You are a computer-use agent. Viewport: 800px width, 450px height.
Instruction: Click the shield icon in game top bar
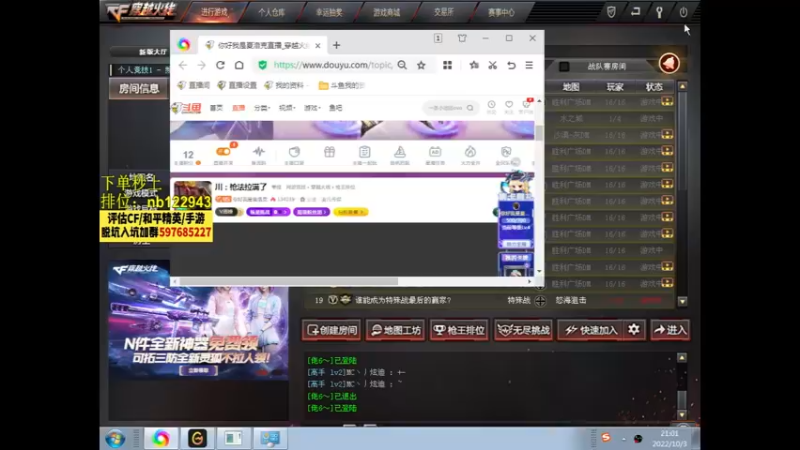(611, 12)
